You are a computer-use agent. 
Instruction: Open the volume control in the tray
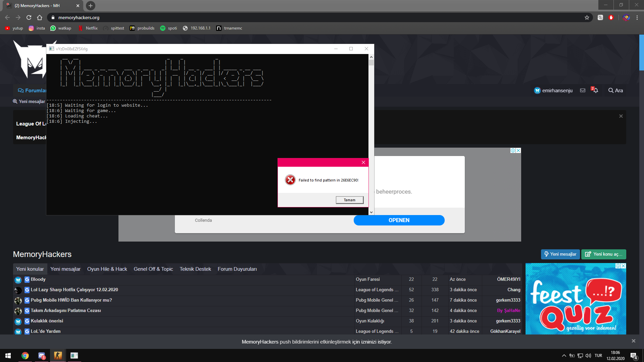[588, 356]
